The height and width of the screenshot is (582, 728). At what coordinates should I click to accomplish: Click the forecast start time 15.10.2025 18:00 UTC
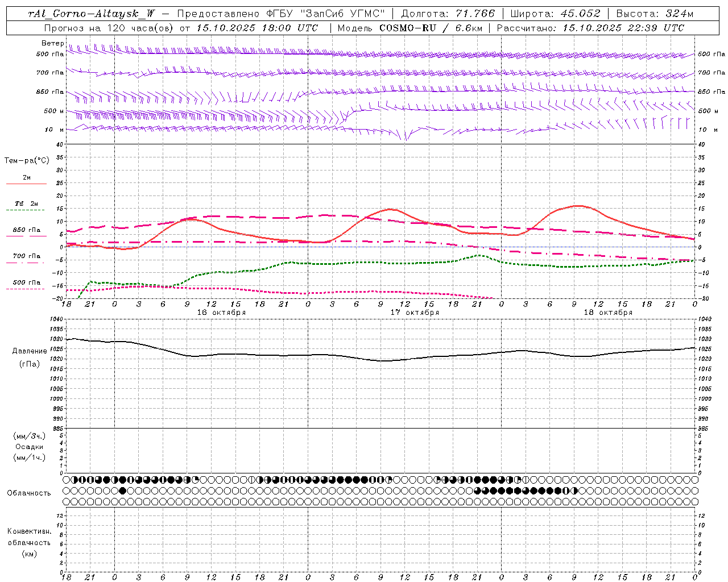[x=257, y=28]
